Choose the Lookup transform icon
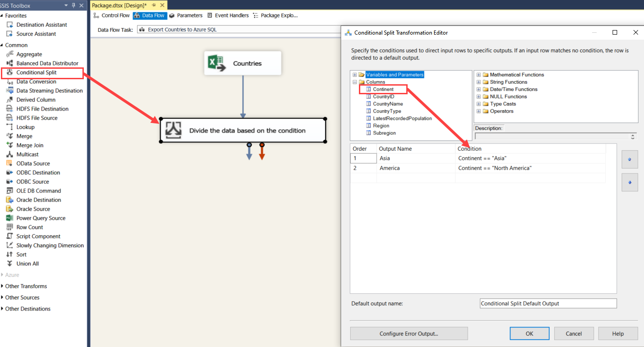The image size is (644, 347). click(x=10, y=127)
